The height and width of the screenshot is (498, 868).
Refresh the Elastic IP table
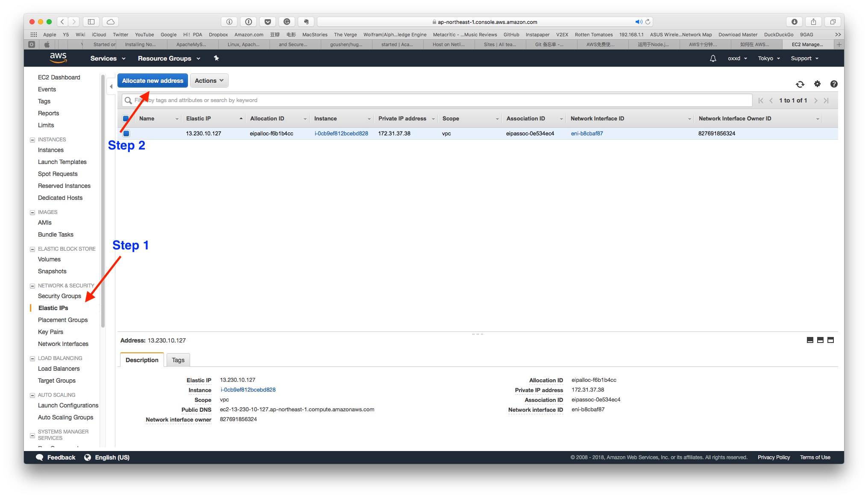pos(800,84)
